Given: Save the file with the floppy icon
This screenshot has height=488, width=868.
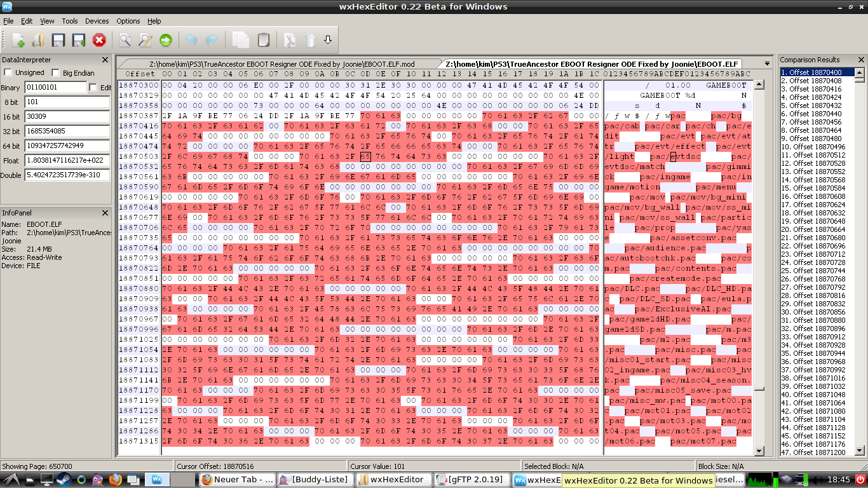Looking at the screenshot, I should click(58, 41).
